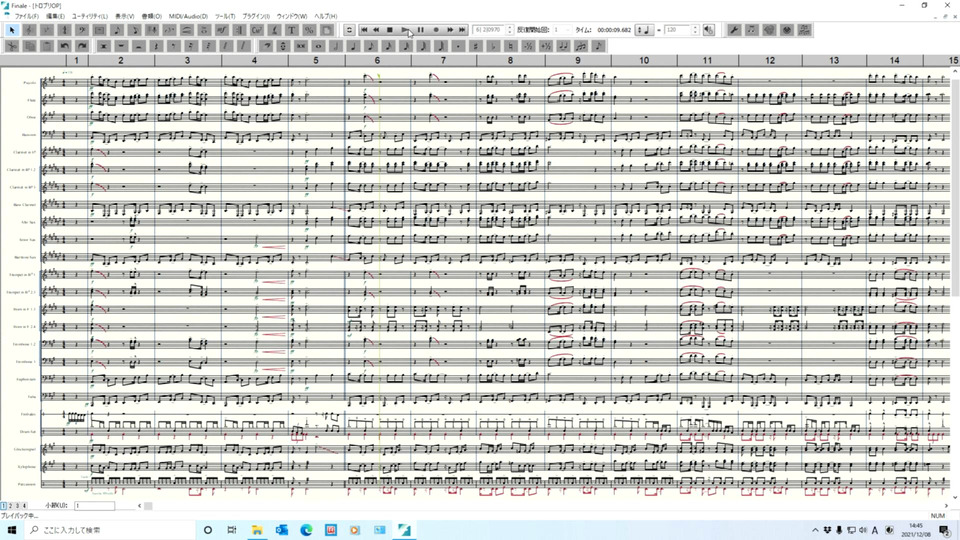Select the Lyrics tool
Screen dimensions: 960x540
coord(274,30)
